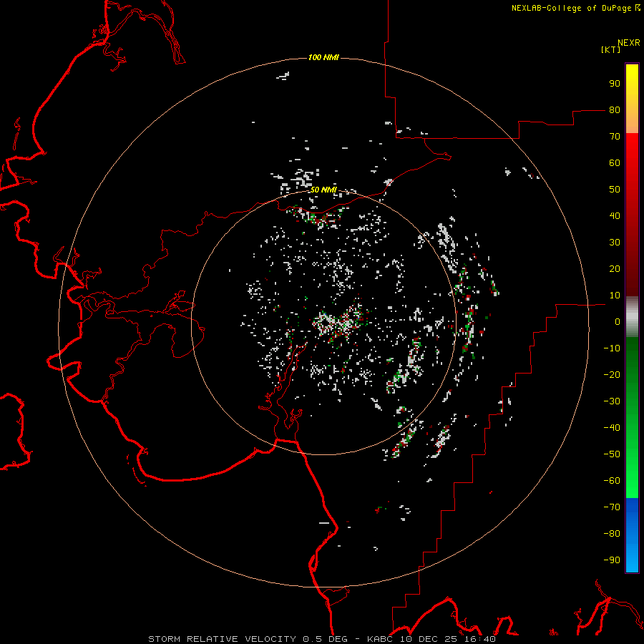The image size is (644, 644).
Task: Click the 80 value on the velocity scale
Action: coord(615,110)
